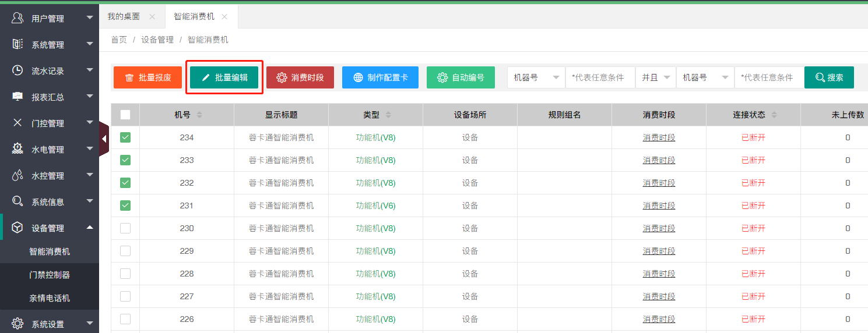
Task: Sort the table by 机号 column
Action: tap(199, 115)
